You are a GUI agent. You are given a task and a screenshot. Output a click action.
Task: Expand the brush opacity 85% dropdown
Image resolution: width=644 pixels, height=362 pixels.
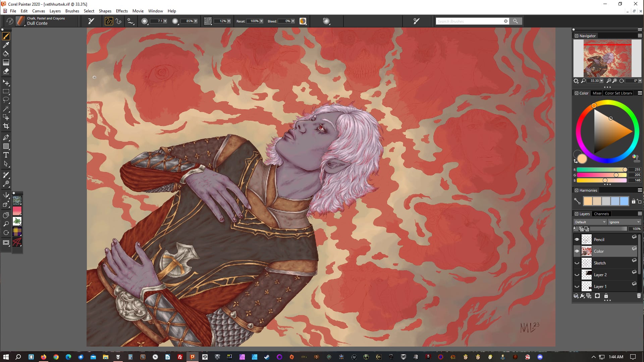click(x=196, y=21)
